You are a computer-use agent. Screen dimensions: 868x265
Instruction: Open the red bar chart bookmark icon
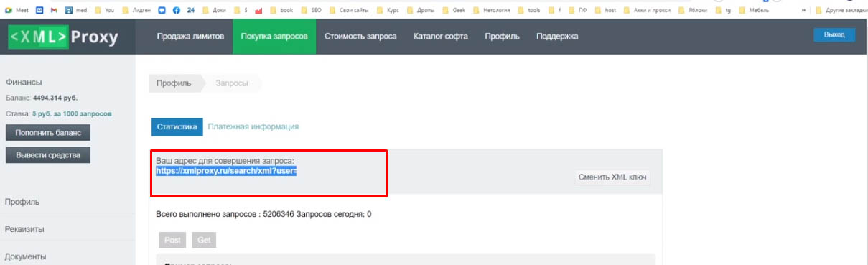pyautogui.click(x=258, y=11)
